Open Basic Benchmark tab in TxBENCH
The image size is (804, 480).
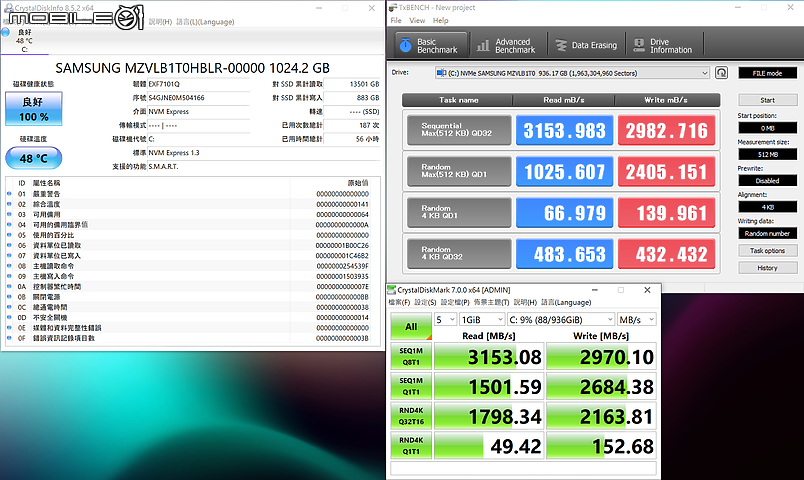[x=431, y=45]
